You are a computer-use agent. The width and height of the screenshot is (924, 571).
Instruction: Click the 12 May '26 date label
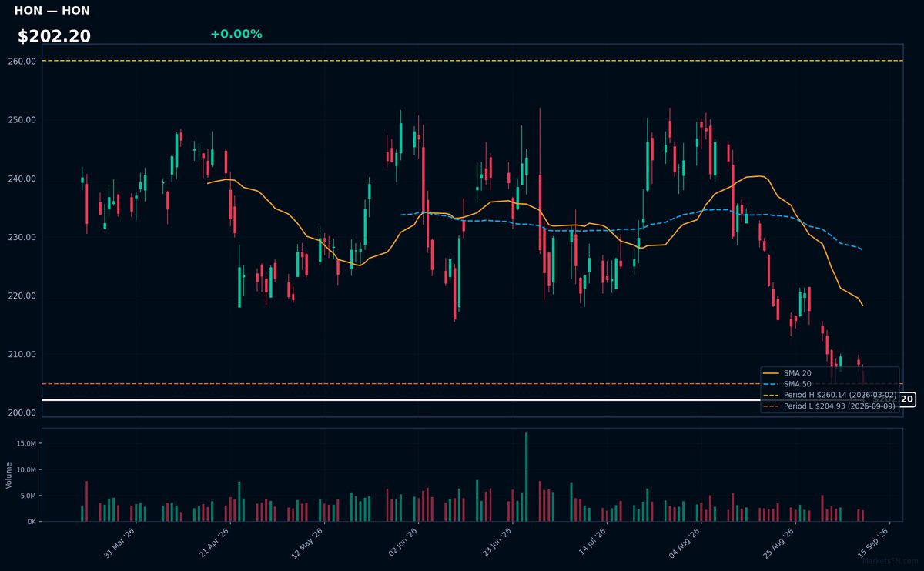coord(308,542)
